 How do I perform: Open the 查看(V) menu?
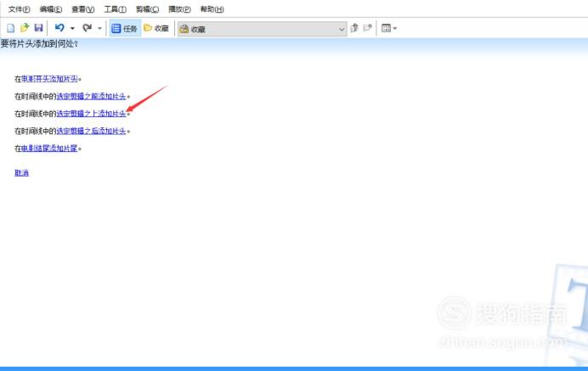click(83, 9)
